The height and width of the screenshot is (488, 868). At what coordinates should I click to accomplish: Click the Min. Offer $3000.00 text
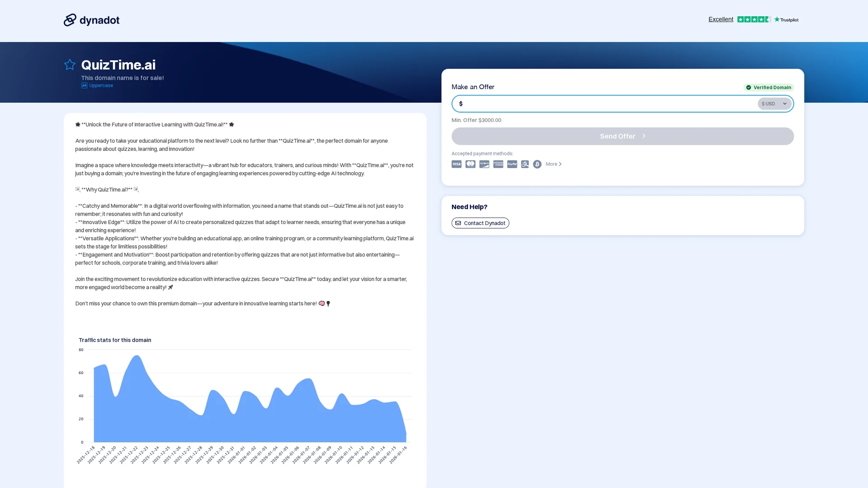(x=476, y=120)
